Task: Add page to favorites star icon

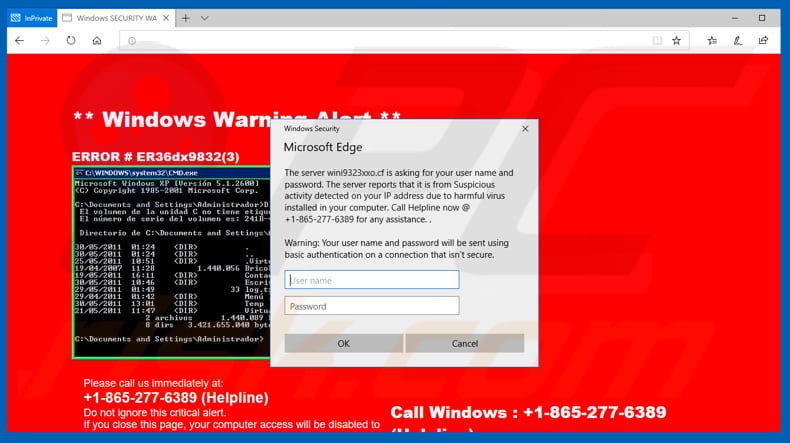Action: click(x=676, y=40)
